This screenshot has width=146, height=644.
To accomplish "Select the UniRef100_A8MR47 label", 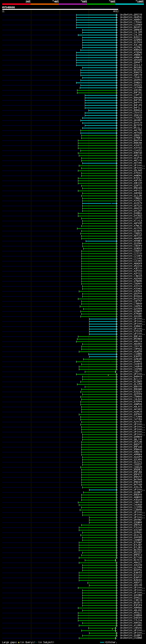I will point(131,20).
